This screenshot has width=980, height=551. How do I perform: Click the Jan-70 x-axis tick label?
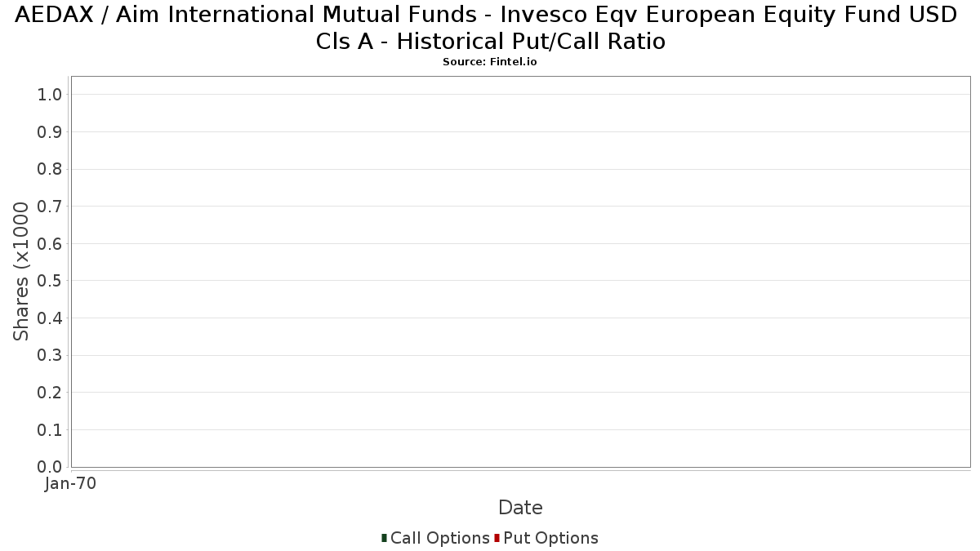click(x=71, y=484)
